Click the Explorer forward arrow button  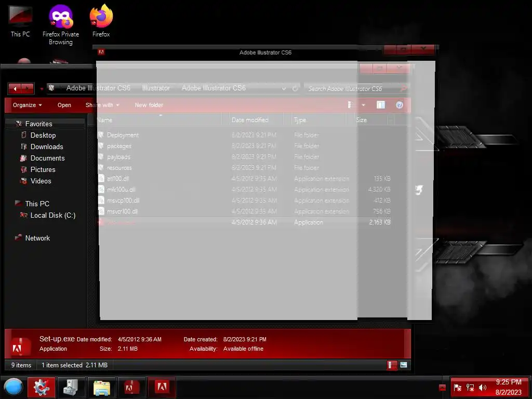pos(28,88)
